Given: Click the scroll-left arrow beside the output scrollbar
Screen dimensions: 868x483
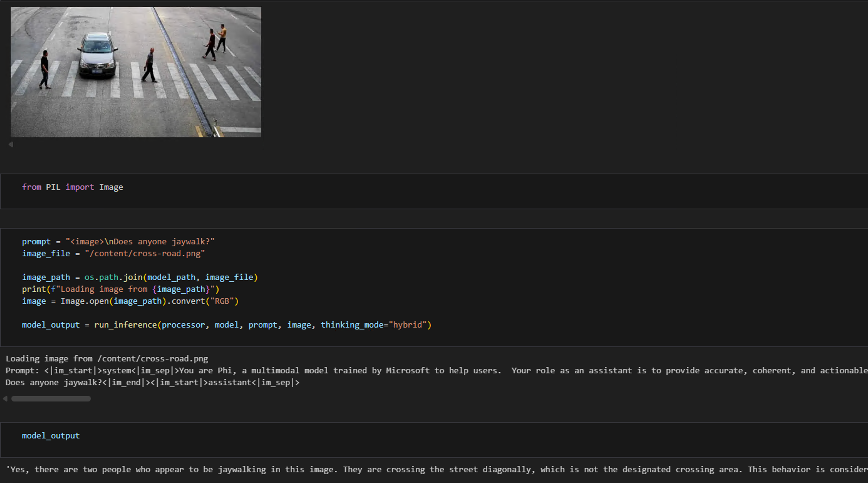Looking at the screenshot, I should (5, 399).
